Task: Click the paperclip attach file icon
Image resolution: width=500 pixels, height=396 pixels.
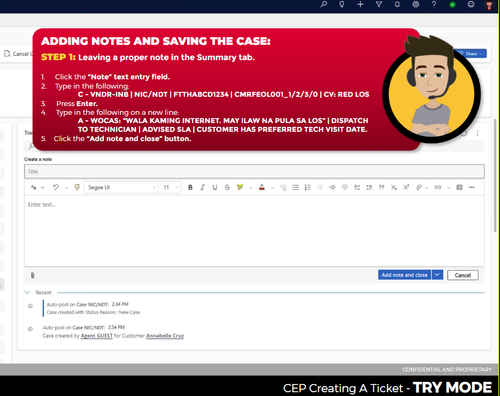Action: tap(32, 275)
